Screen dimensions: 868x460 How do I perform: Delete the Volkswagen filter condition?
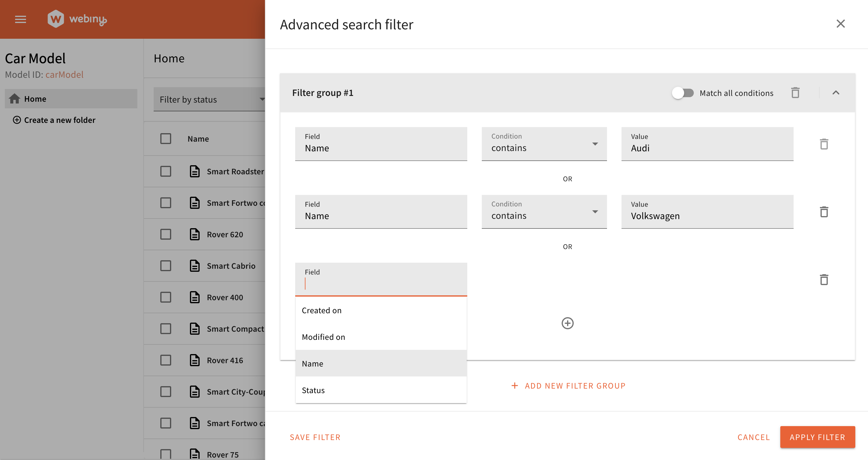tap(824, 212)
